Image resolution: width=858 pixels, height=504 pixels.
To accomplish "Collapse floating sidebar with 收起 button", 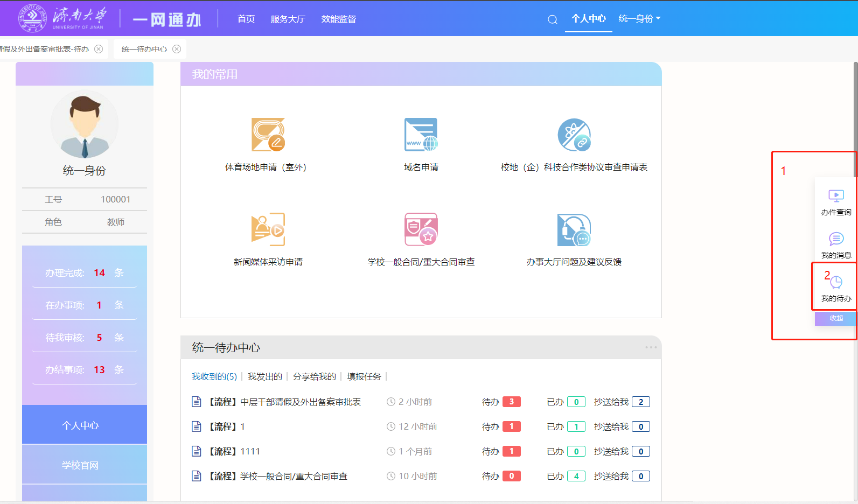I will coord(835,318).
